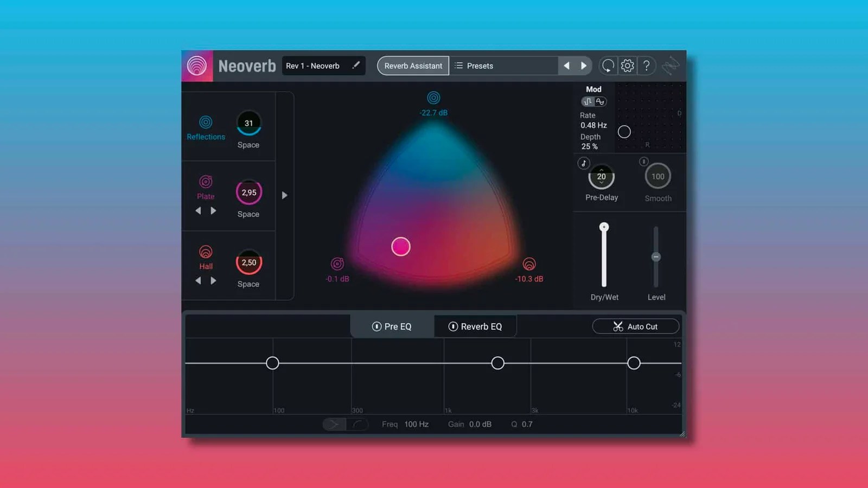Click the Reflections label text
The width and height of the screenshot is (868, 488).
coord(206,137)
